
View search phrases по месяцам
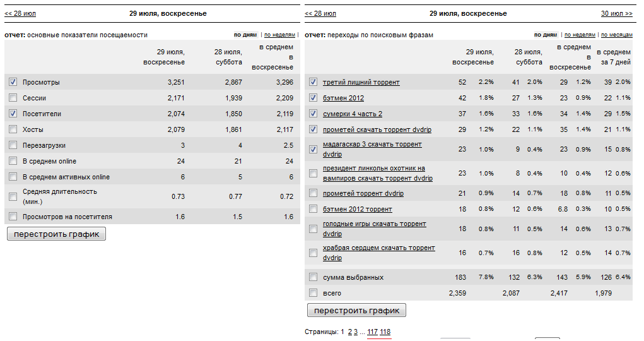click(x=617, y=35)
